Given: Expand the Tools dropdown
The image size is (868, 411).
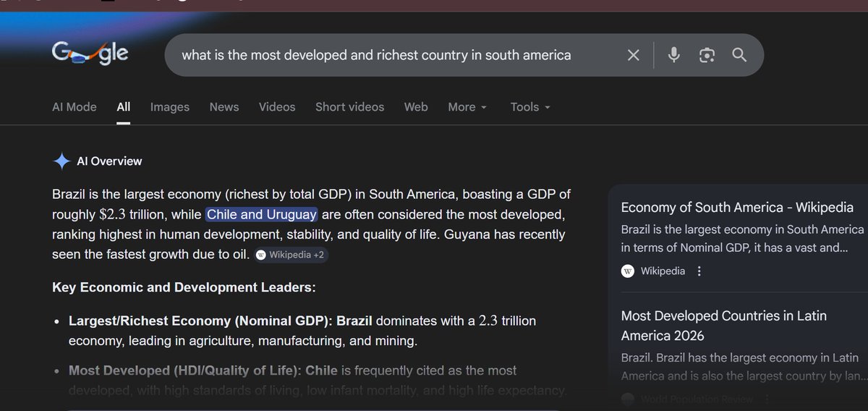Looking at the screenshot, I should coord(530,106).
